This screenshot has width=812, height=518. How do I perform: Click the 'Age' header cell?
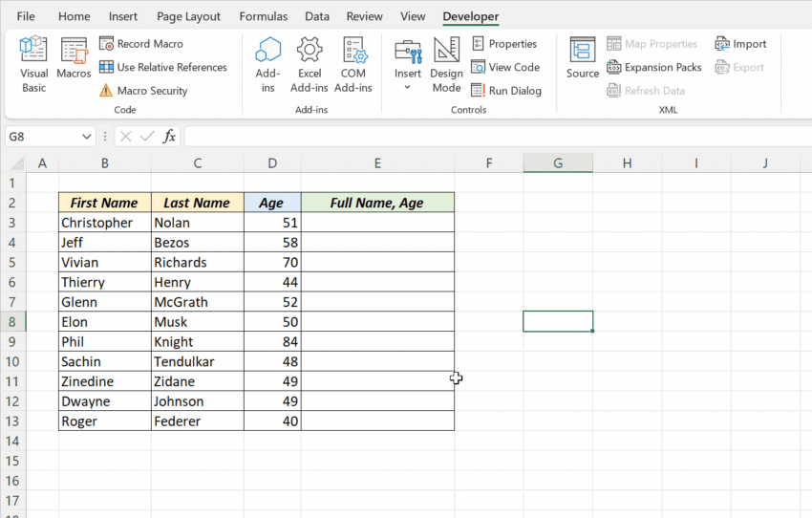tap(272, 203)
